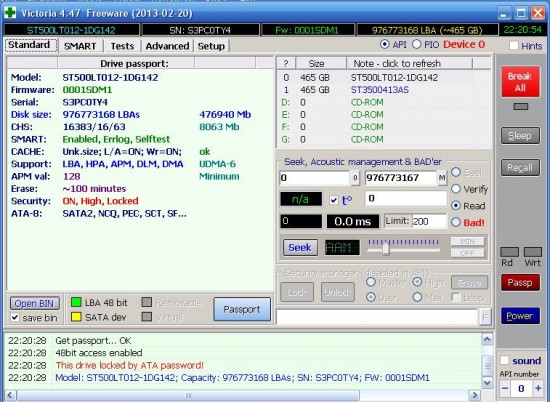The width and height of the screenshot is (550, 402).
Task: Select the PIO radio button
Action: [417, 44]
